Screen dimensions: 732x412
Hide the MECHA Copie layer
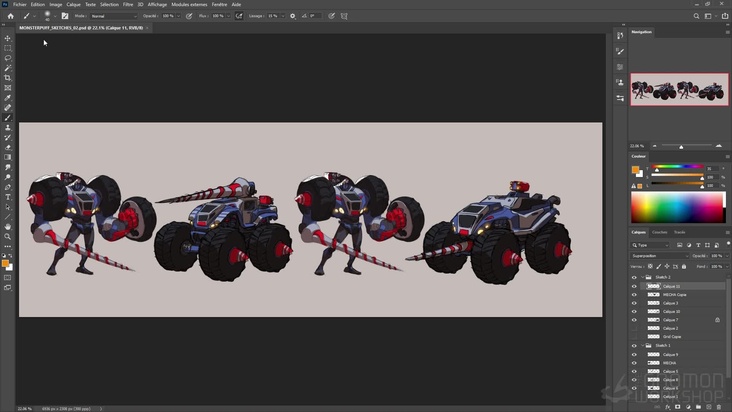pyautogui.click(x=634, y=294)
